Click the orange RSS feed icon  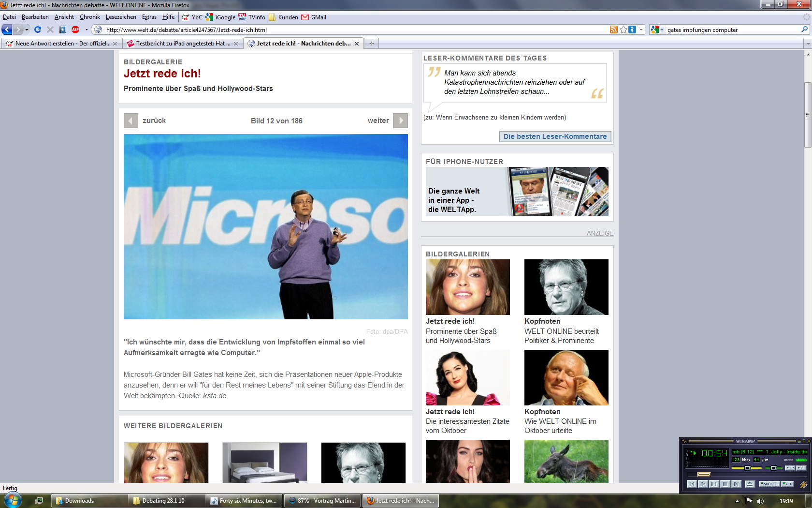[x=613, y=30]
